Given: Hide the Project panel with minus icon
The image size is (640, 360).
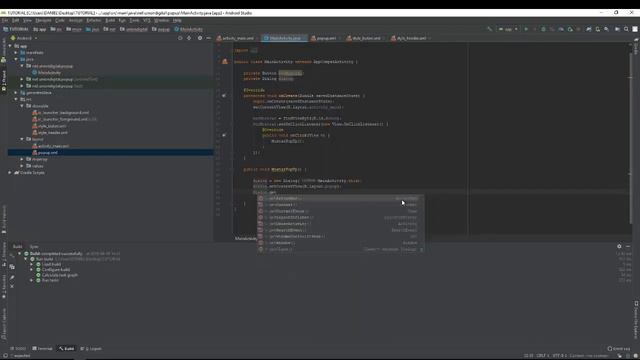Looking at the screenshot, I should (209, 38).
